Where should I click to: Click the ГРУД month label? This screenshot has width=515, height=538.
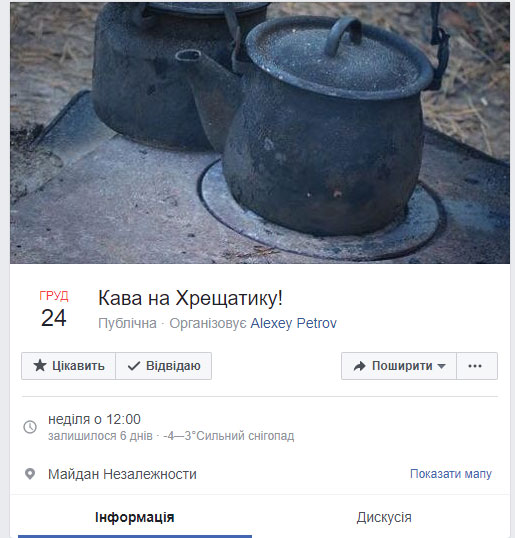[54, 296]
